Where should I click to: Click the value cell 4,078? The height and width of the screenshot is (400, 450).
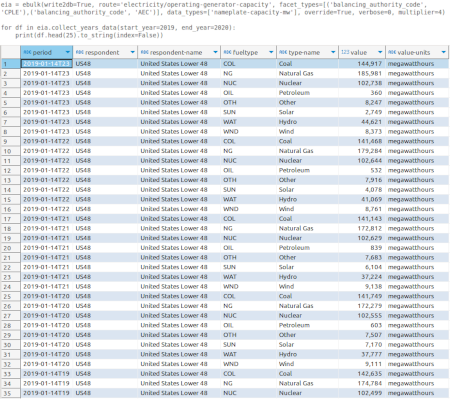click(x=362, y=190)
